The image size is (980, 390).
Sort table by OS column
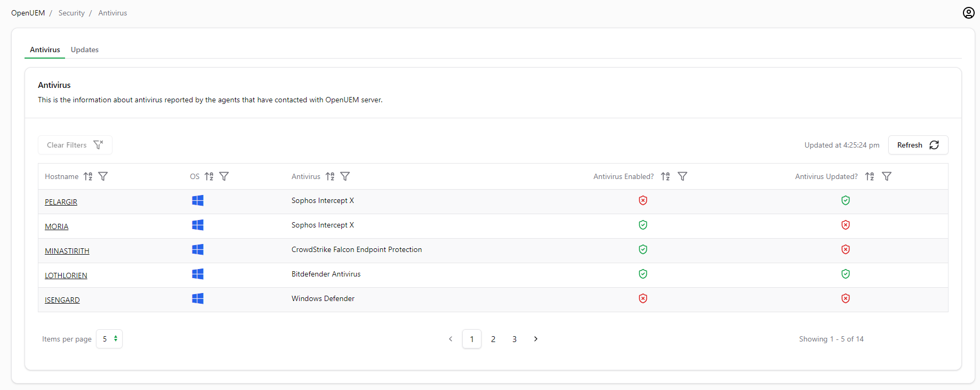pyautogui.click(x=209, y=176)
